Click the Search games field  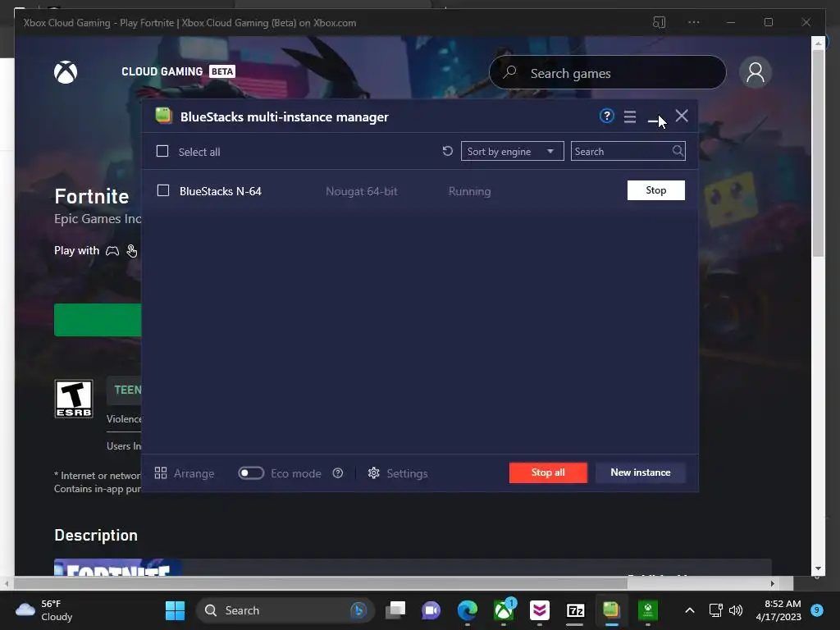tap(608, 72)
